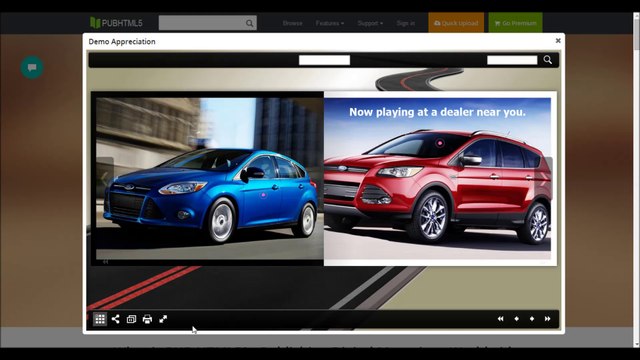640x360 pixels.
Task: Print the flipbook using the printer icon
Action: (147, 319)
